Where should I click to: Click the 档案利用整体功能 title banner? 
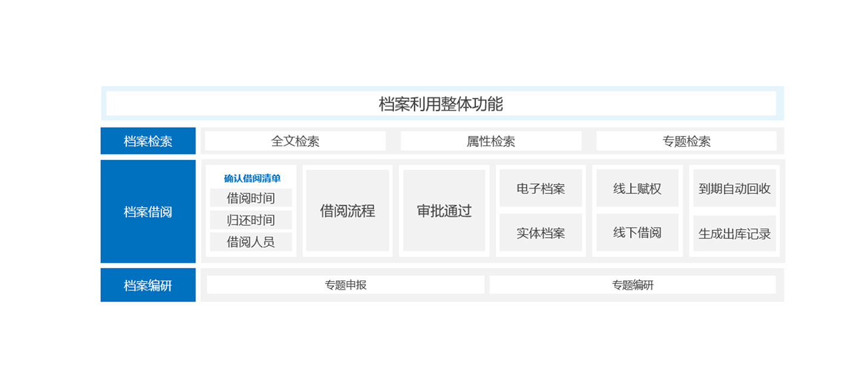441,104
